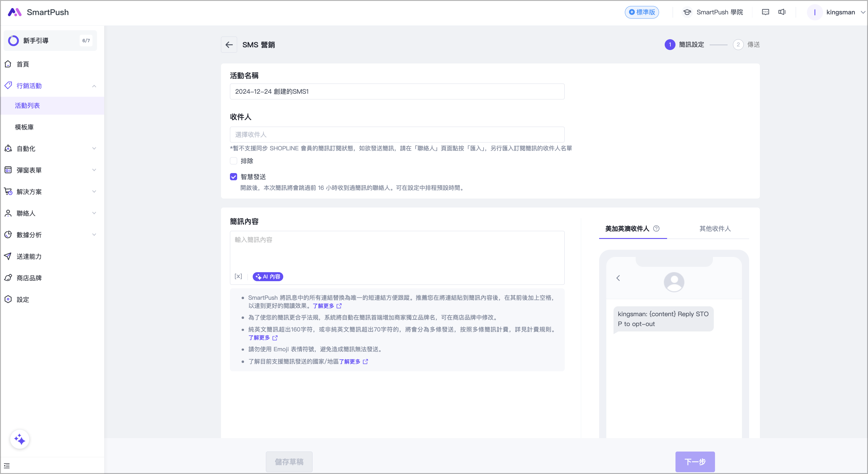
Task: Enable the 排除 checkbox
Action: click(234, 161)
